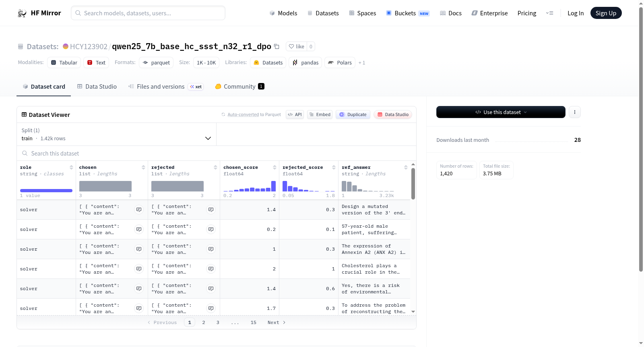This screenshot has width=644, height=347.
Task: Go to Buckets in the navigation
Action: click(x=408, y=13)
